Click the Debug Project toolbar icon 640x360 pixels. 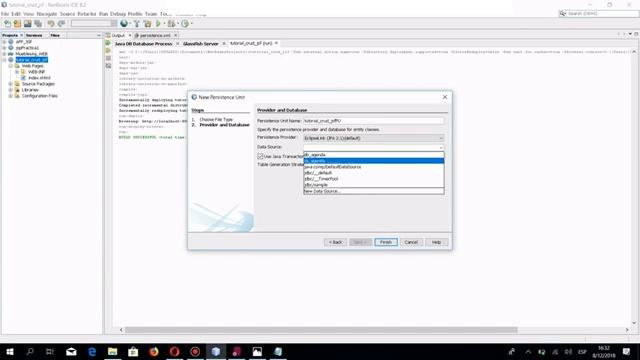(x=171, y=24)
